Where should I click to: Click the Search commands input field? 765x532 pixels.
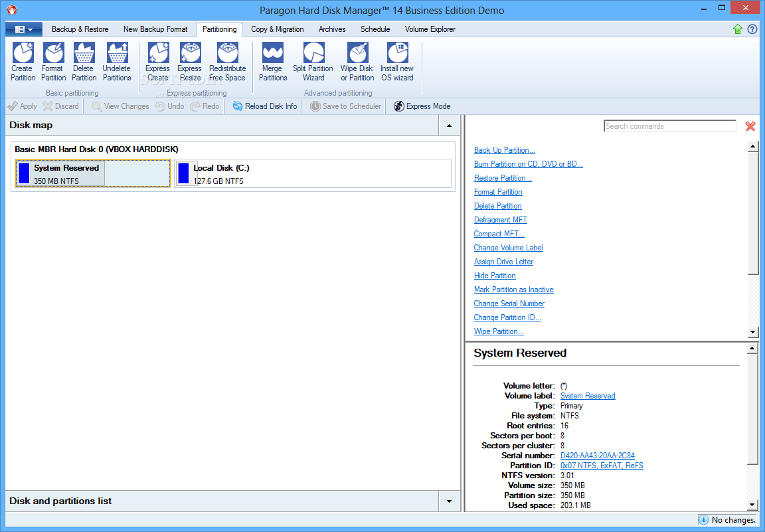tap(669, 126)
